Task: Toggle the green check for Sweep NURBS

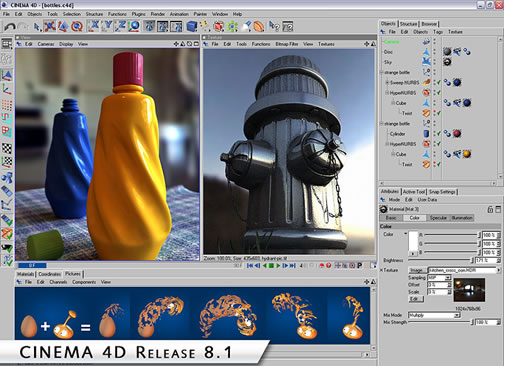Action: pos(439,82)
